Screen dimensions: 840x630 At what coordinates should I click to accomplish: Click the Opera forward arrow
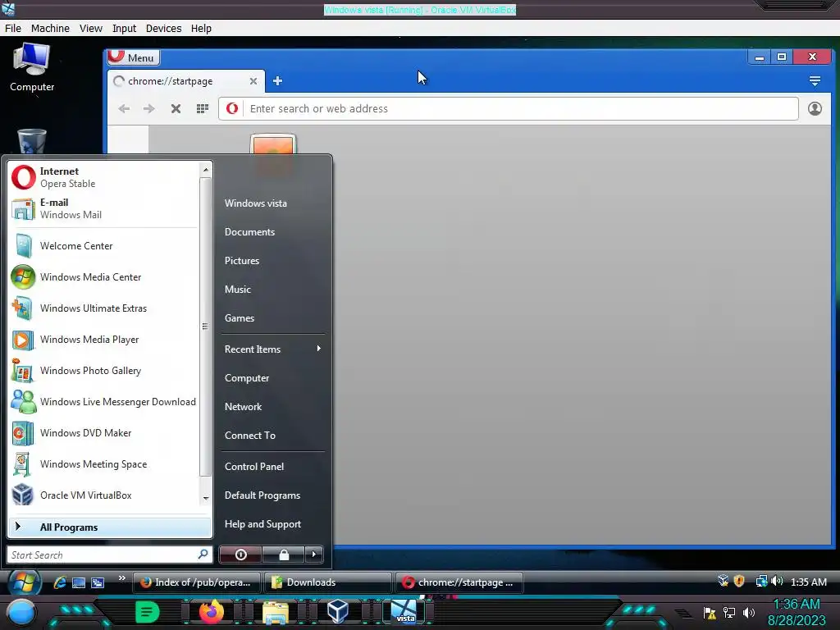(149, 109)
